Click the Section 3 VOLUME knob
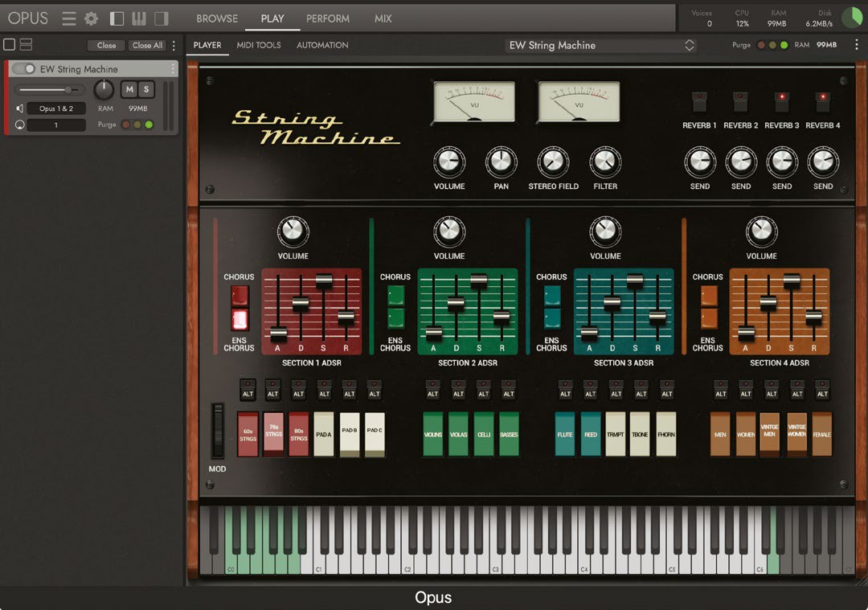Screen dimensions: 868x610 click(x=605, y=231)
